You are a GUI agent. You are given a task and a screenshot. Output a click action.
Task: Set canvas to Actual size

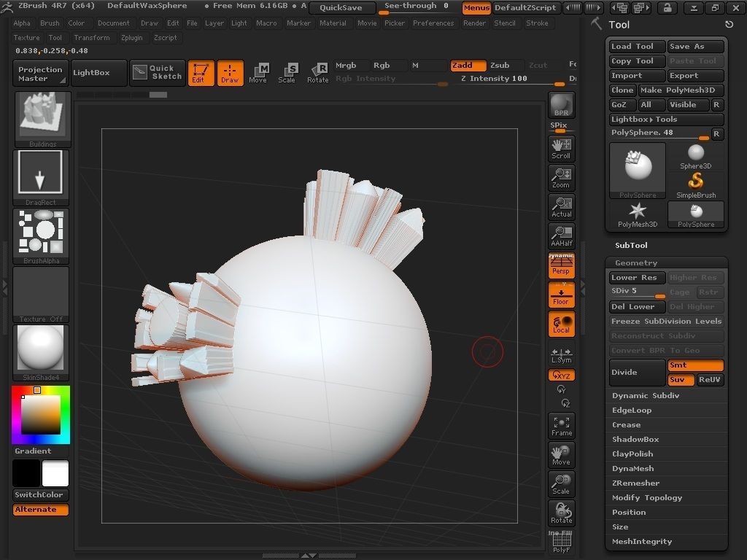pyautogui.click(x=561, y=207)
